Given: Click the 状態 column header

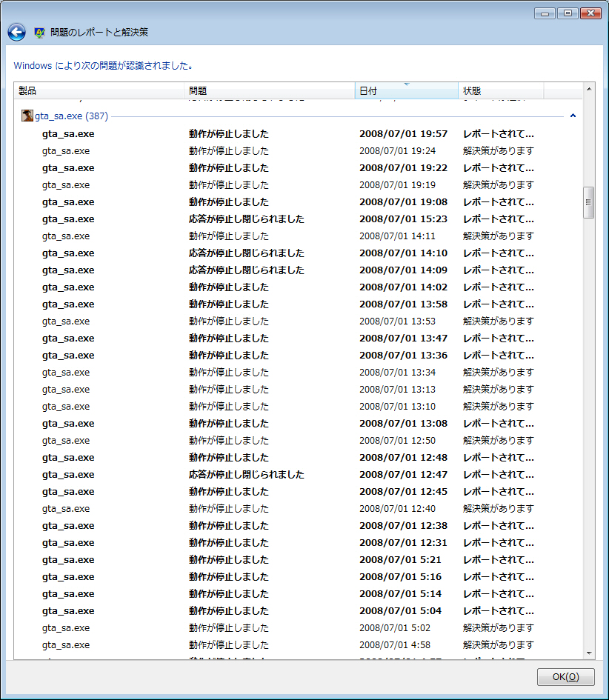Looking at the screenshot, I should pos(501,91).
